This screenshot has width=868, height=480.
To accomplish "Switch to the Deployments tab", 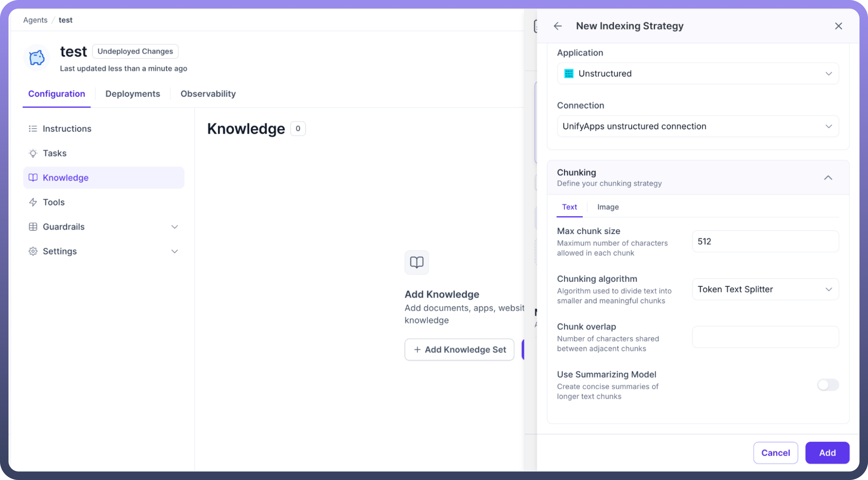I will click(132, 94).
